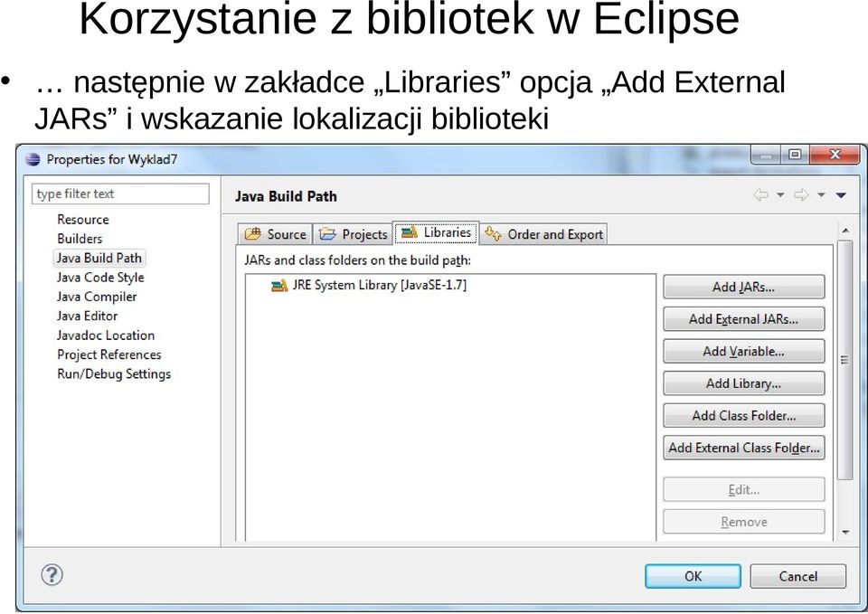Open the Order and Export tab

coord(543,234)
